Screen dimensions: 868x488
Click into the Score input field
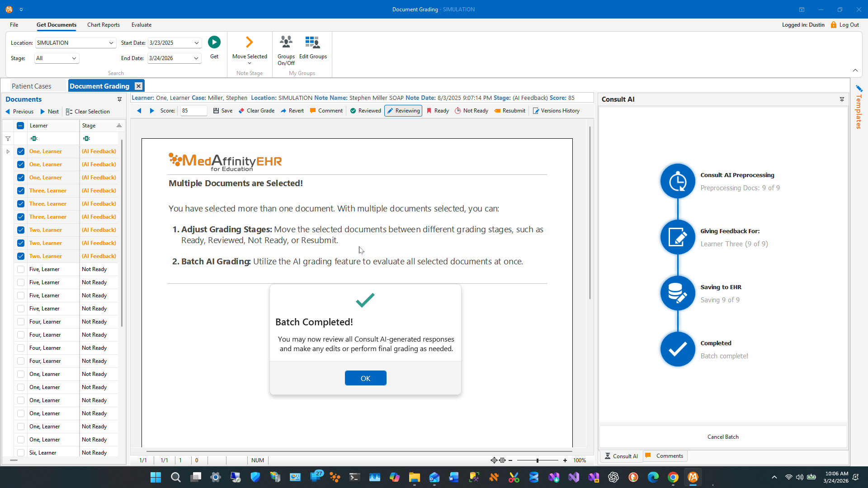[x=193, y=111]
